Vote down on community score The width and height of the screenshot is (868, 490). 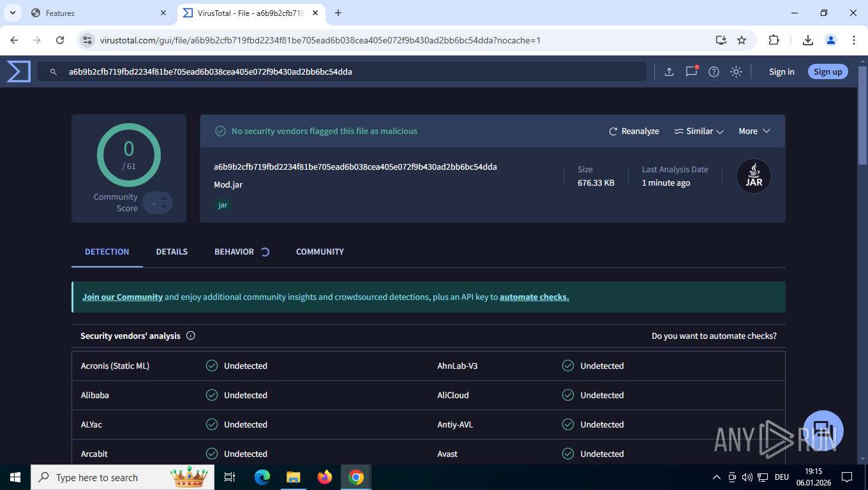click(164, 207)
